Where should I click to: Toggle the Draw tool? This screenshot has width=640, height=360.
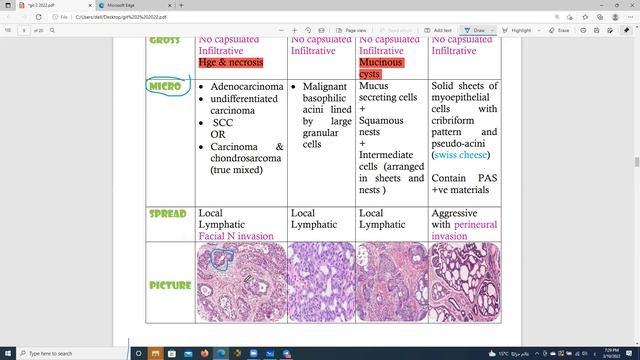pyautogui.click(x=474, y=30)
